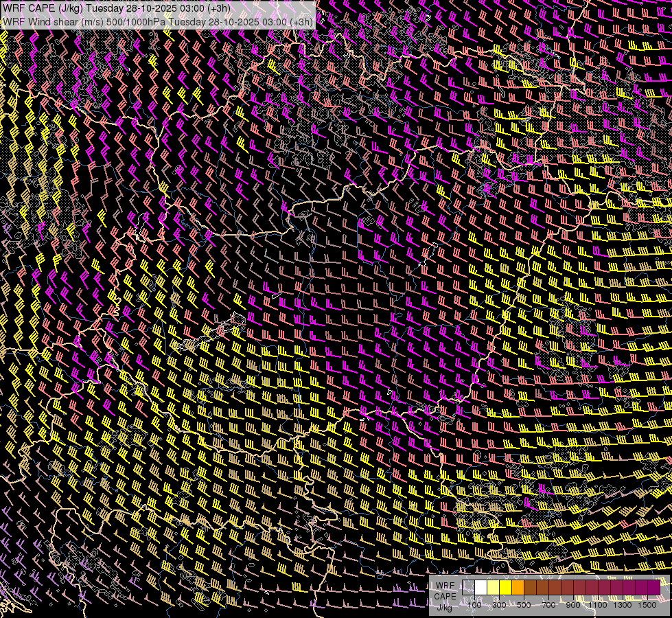
Task: Click the 100 legend value label
Action: coord(474,605)
